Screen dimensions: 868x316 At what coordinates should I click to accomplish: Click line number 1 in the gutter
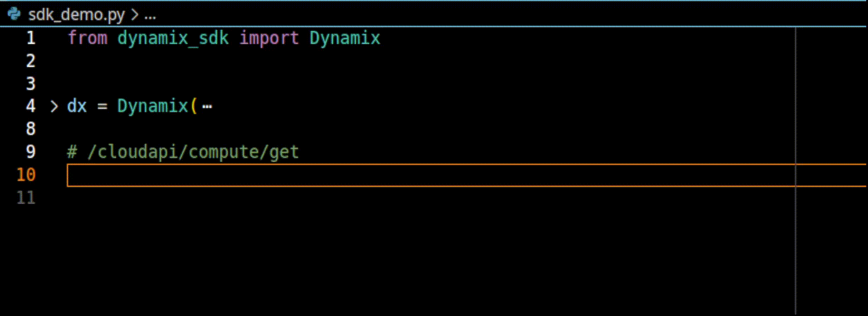tap(31, 38)
